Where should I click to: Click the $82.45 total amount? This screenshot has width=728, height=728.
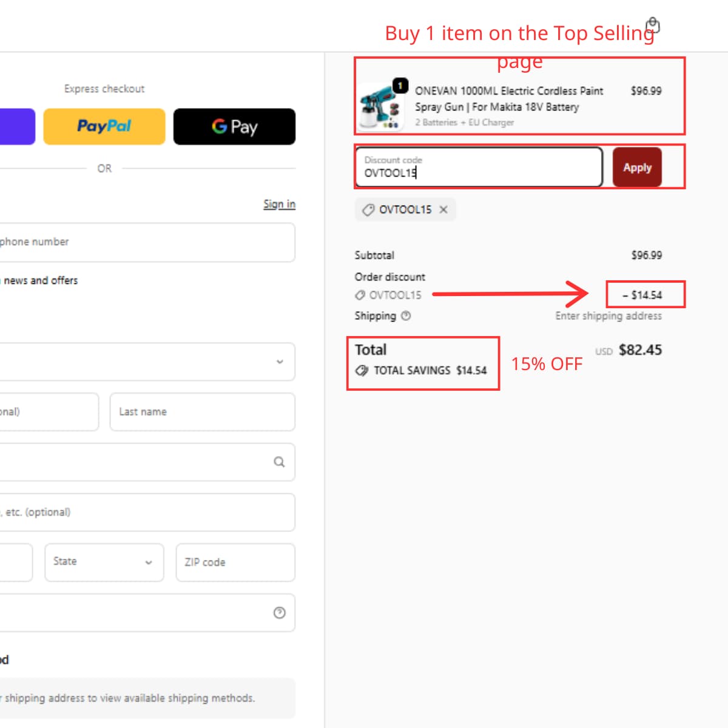[x=640, y=350]
